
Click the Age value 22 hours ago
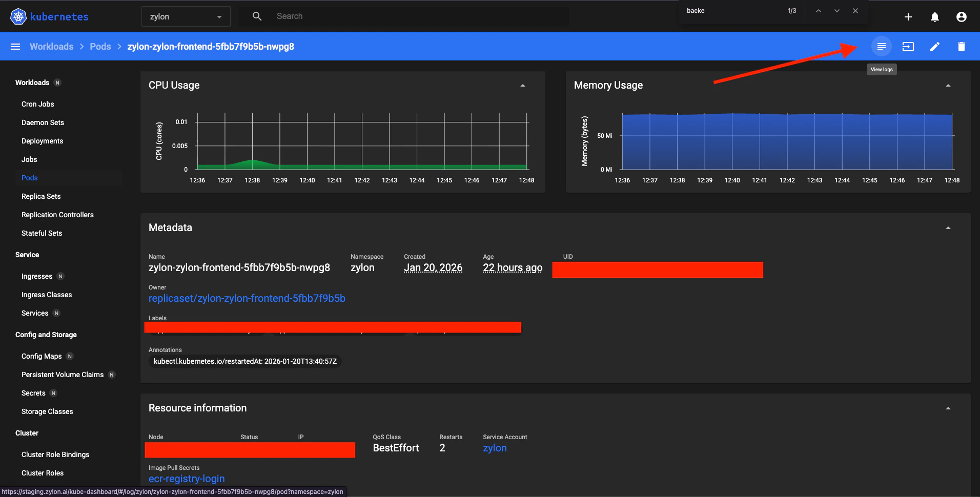[513, 267]
